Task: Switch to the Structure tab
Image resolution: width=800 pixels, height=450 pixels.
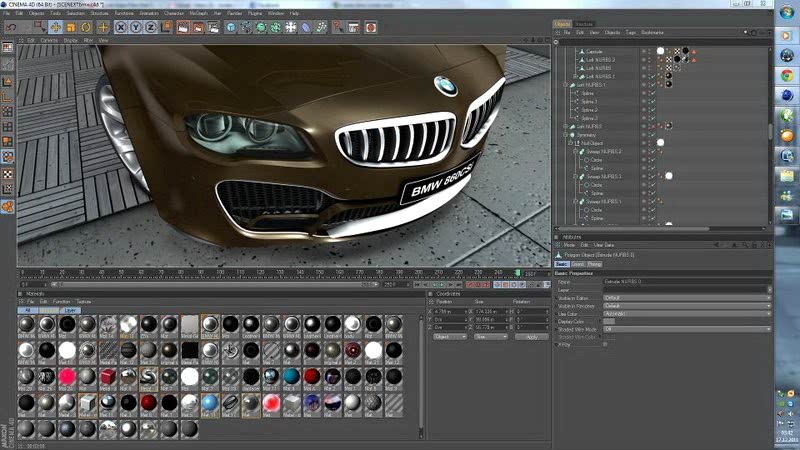Action: [584, 24]
